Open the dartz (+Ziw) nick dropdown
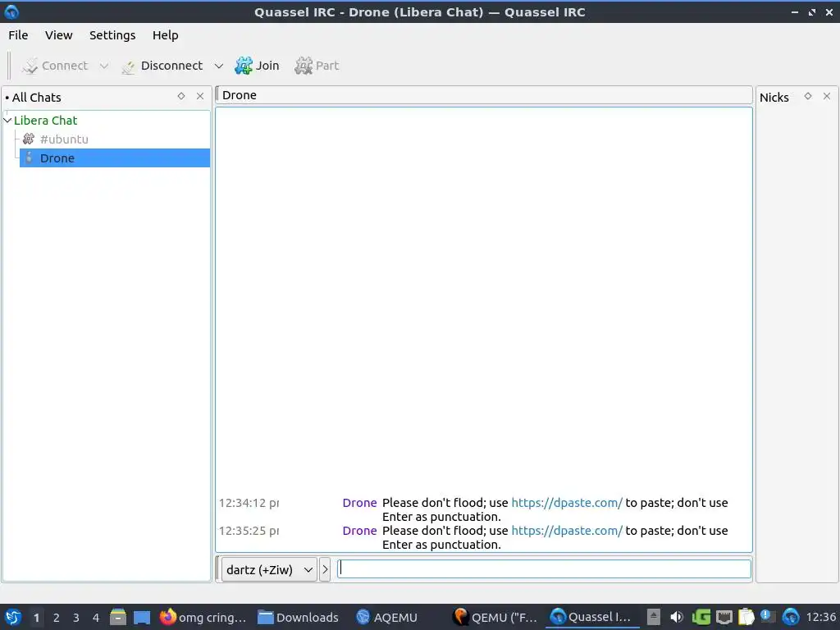The image size is (840, 630). pos(269,569)
